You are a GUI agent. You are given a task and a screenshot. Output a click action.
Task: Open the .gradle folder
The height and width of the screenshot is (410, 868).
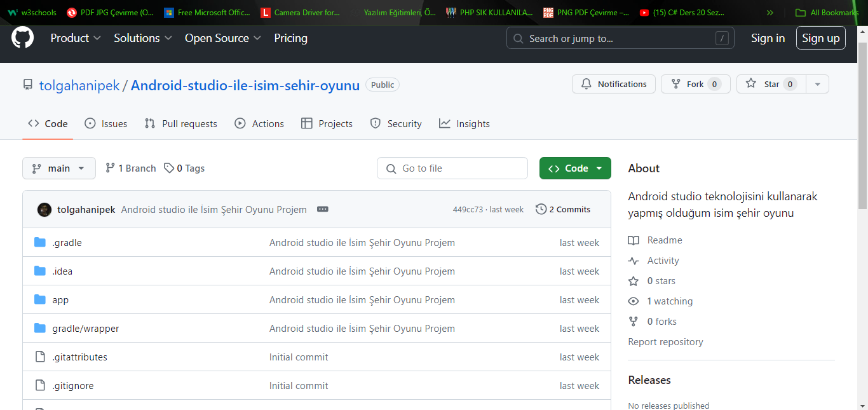coord(67,243)
